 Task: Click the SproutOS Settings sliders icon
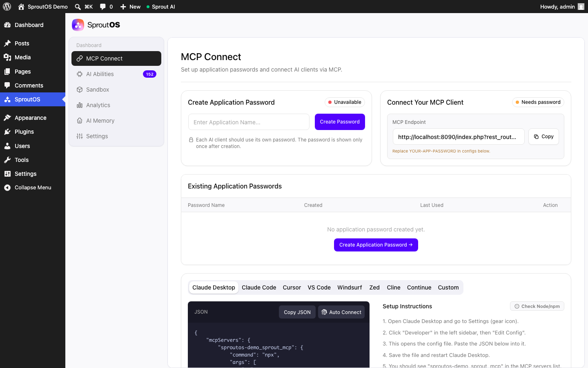(x=80, y=136)
